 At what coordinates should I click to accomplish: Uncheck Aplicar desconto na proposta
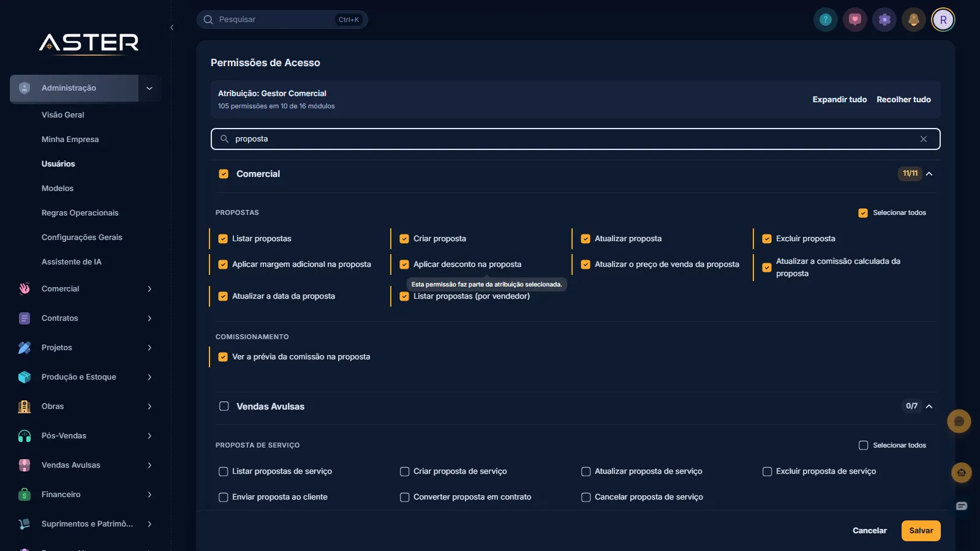click(x=404, y=264)
